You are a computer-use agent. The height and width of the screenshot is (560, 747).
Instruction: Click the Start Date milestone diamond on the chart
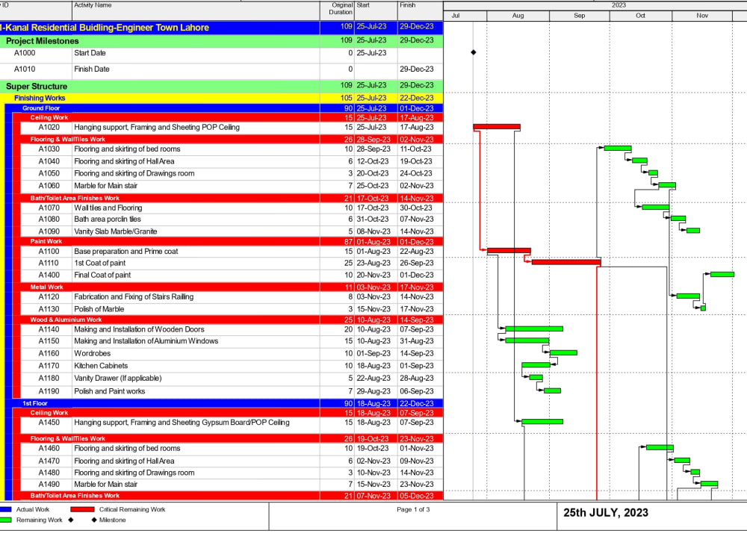tap(473, 53)
